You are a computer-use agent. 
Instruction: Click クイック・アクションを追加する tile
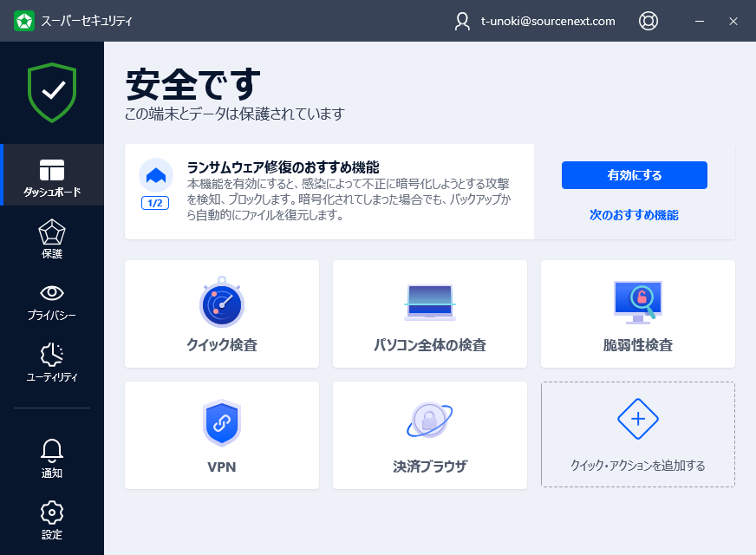click(638, 434)
